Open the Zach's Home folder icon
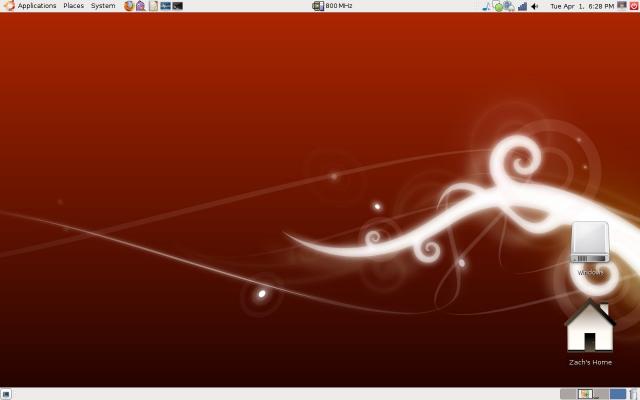 [590, 332]
